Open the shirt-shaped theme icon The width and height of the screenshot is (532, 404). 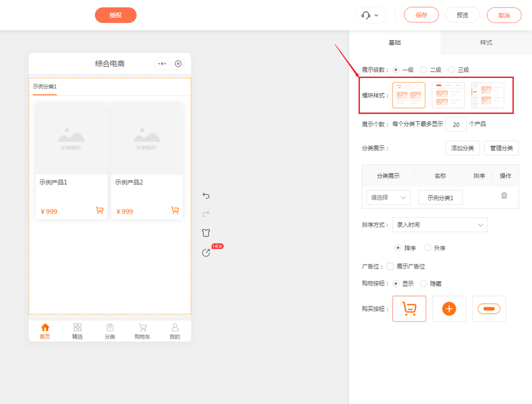206,233
